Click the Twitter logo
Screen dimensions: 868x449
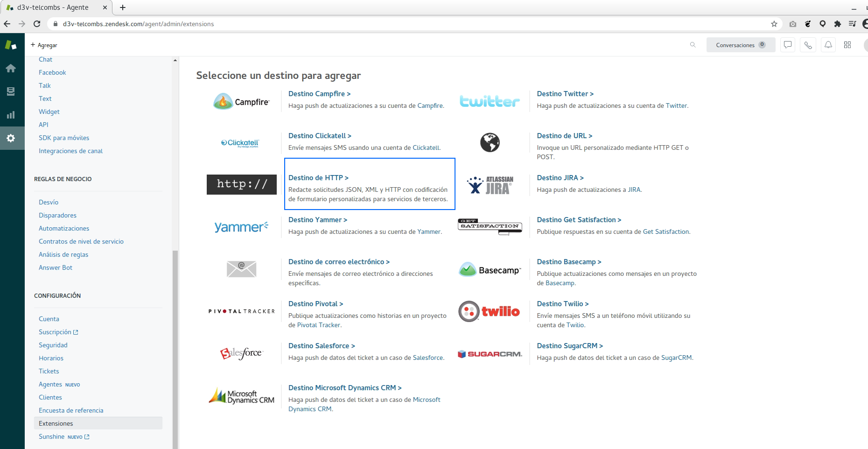(x=490, y=101)
